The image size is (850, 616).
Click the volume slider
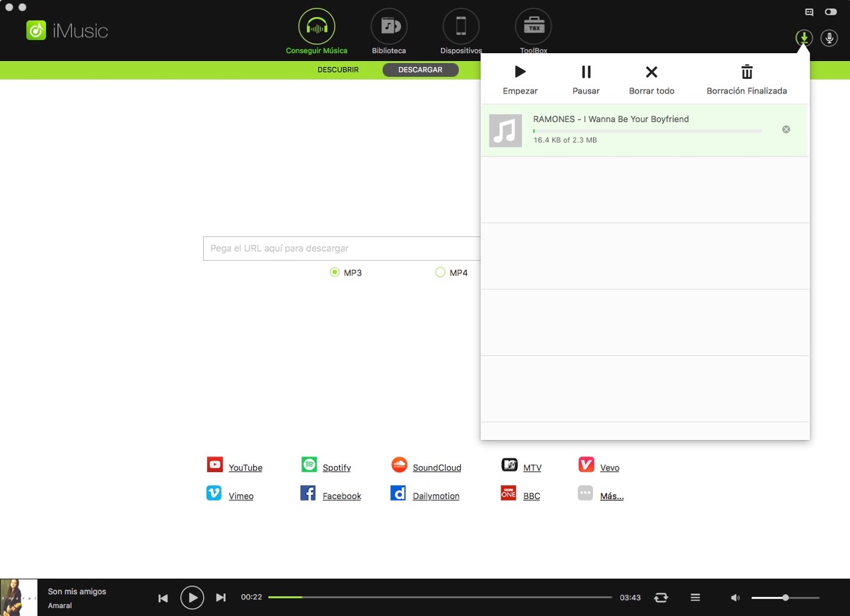[x=786, y=597]
